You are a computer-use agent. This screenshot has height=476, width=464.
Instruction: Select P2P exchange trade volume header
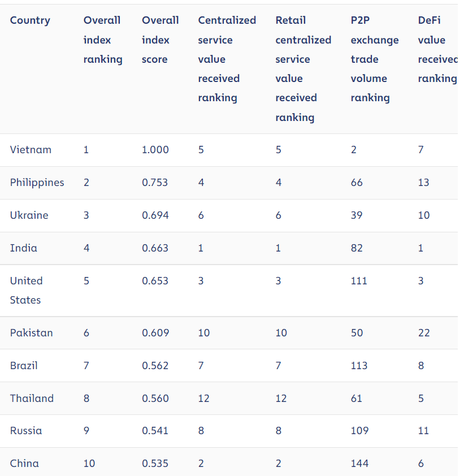pyautogui.click(x=375, y=59)
